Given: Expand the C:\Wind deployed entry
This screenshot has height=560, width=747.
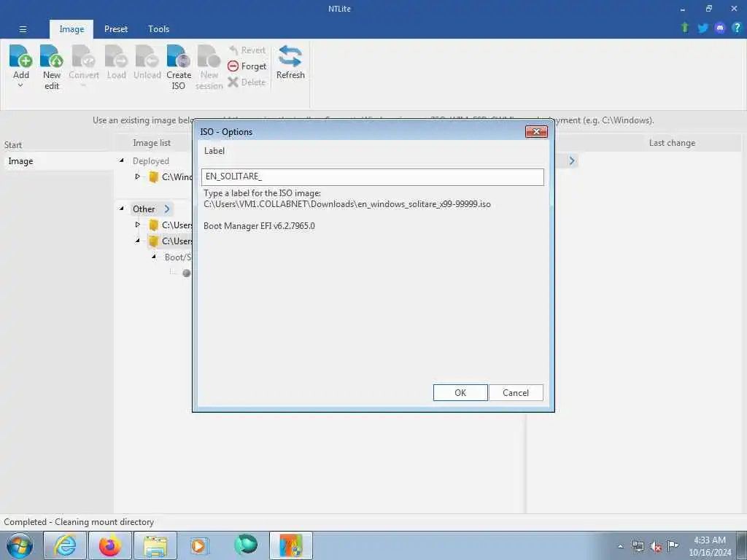Looking at the screenshot, I should [138, 176].
